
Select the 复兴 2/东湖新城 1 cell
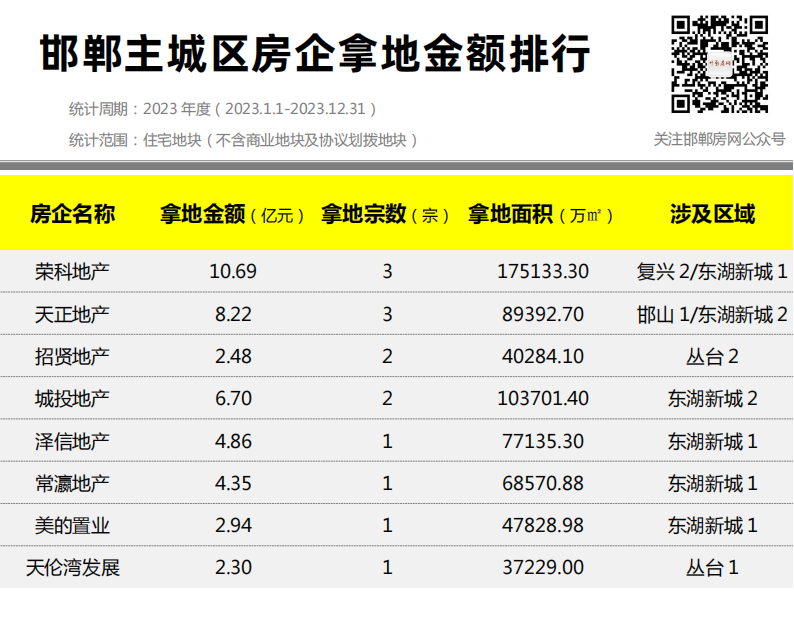712,272
